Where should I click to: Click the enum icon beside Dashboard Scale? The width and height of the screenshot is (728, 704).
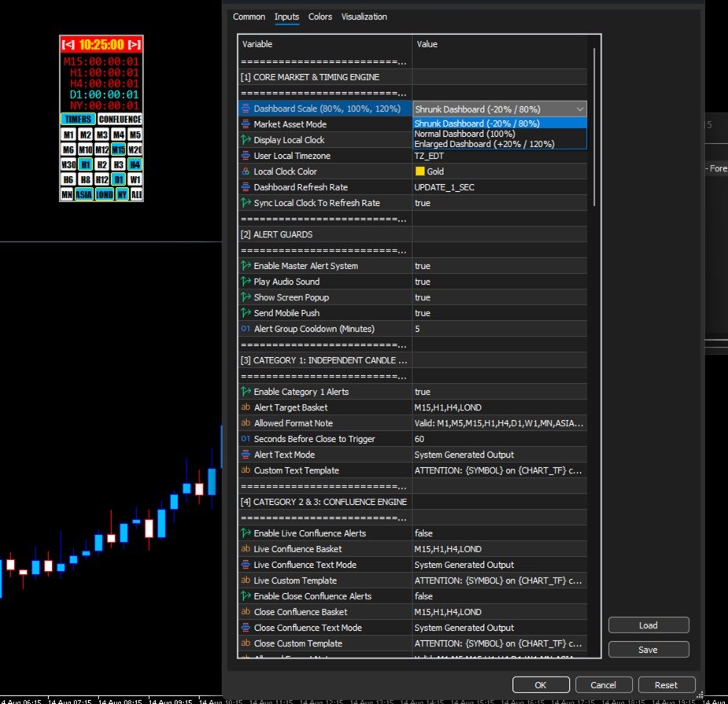pos(246,109)
